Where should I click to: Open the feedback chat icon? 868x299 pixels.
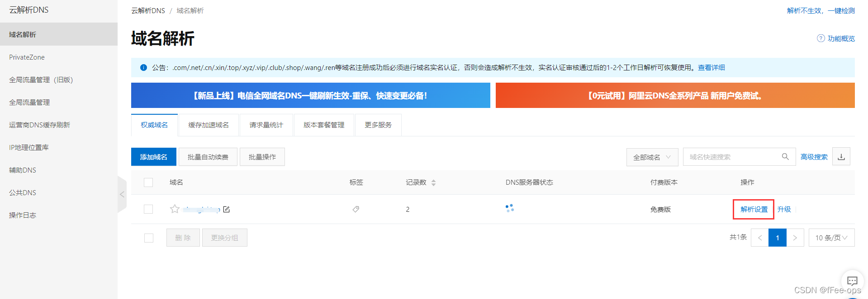point(852,281)
